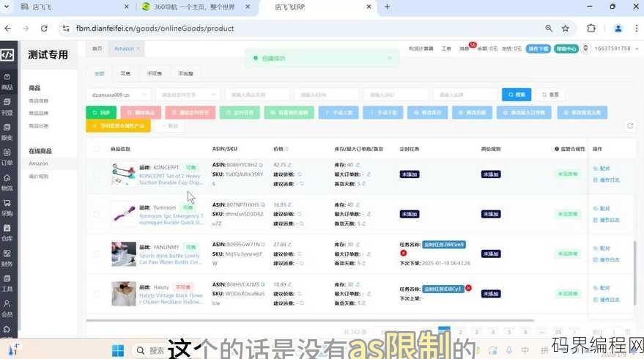
Task: Open the 利润计算器 link
Action: click(x=421, y=48)
